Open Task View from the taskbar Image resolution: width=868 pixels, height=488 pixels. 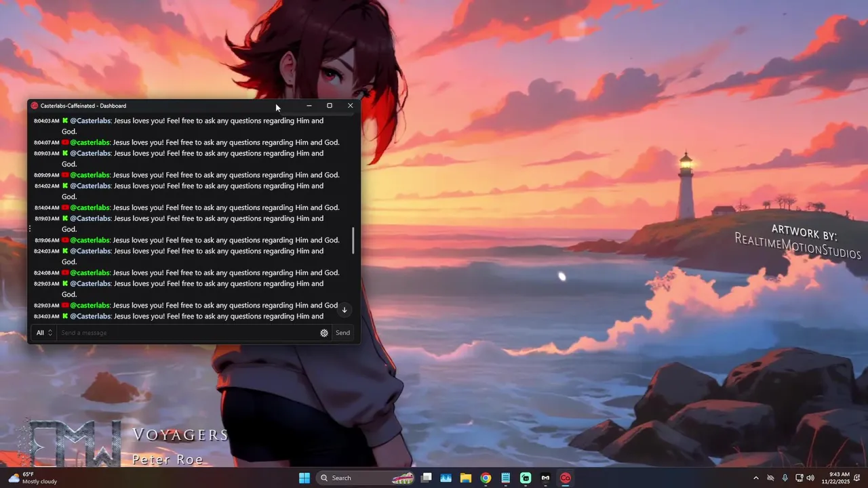(x=427, y=478)
